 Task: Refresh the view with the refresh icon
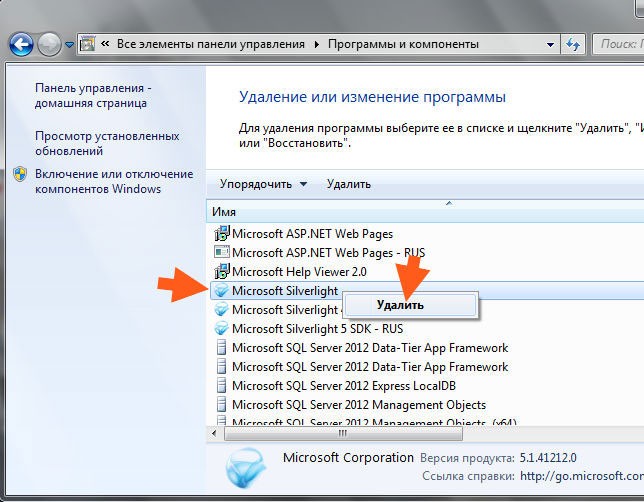tap(573, 44)
